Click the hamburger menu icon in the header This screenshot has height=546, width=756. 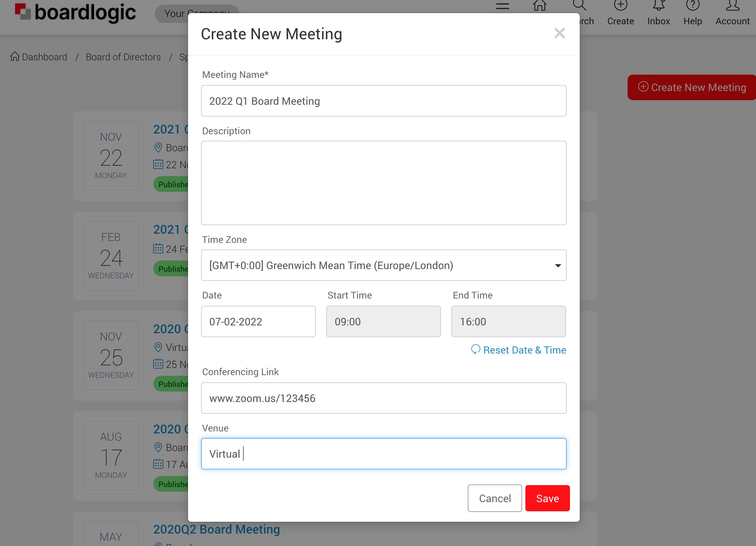point(502,6)
